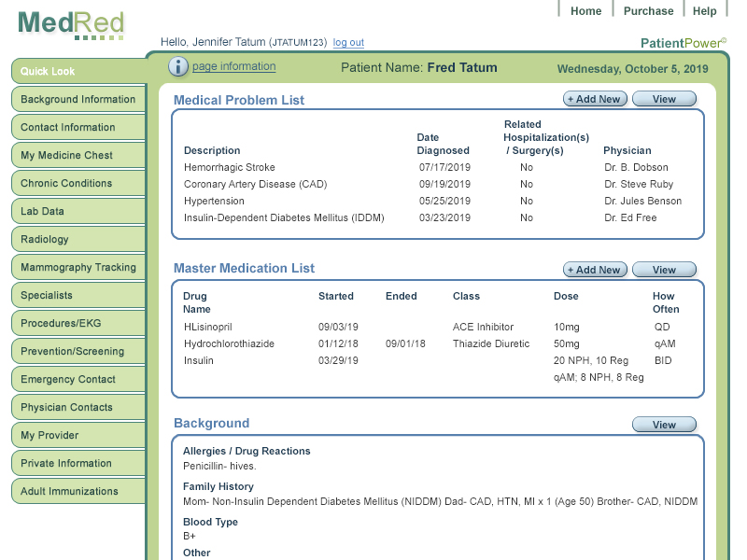This screenshot has height=560, width=747.
Task: Click the Date Diagnosed column header
Action: (x=443, y=144)
